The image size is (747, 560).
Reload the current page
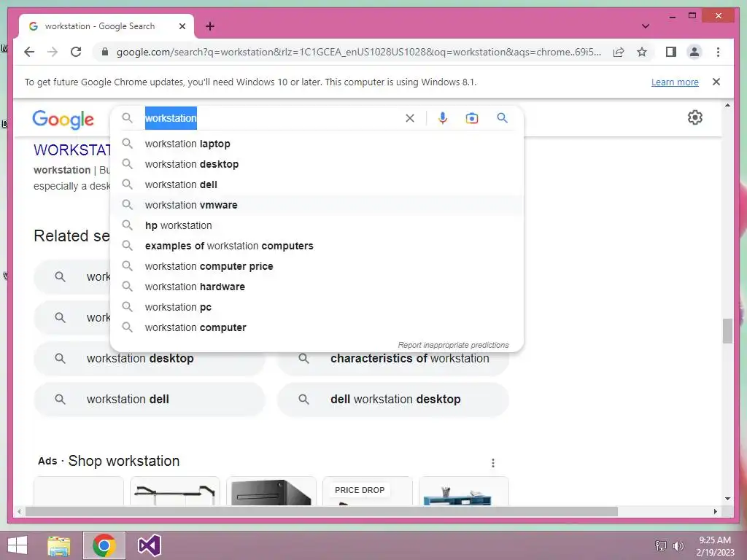click(x=76, y=52)
